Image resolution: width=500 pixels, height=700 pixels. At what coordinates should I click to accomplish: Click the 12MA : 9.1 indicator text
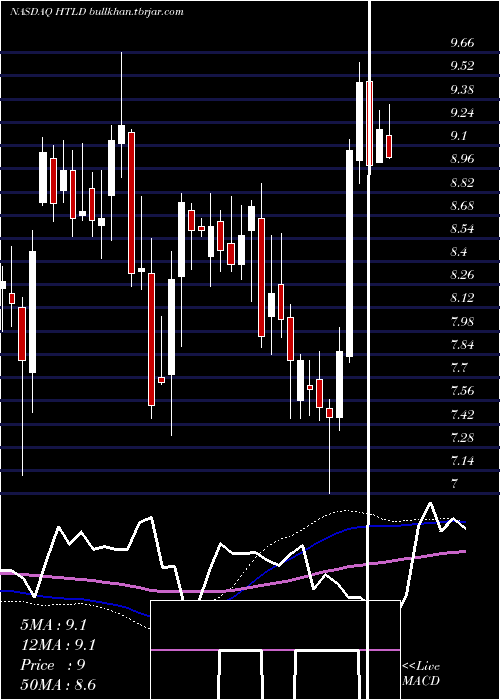click(58, 645)
